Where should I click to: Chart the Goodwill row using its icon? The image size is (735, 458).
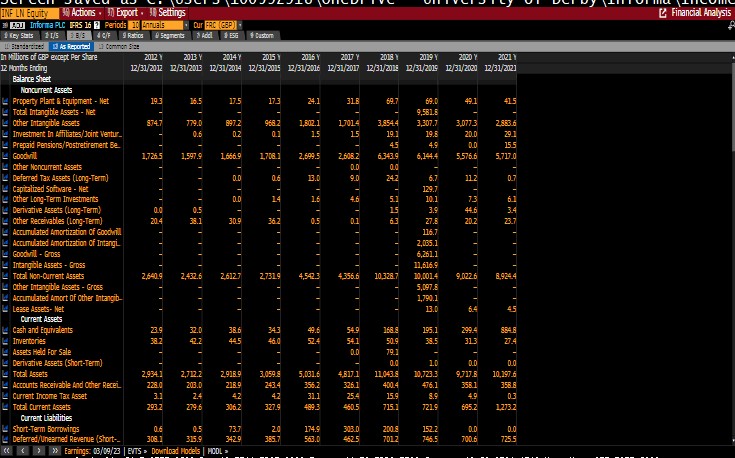click(x=5, y=156)
